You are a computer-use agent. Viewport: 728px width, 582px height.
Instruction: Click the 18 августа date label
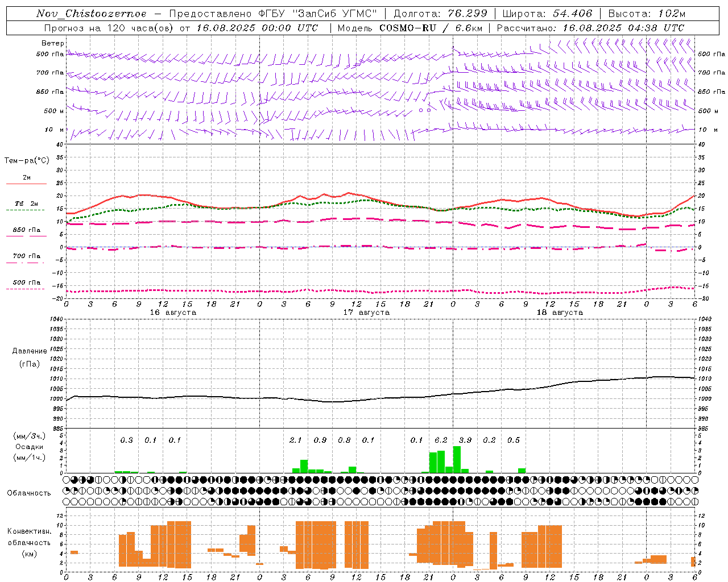coord(560,313)
